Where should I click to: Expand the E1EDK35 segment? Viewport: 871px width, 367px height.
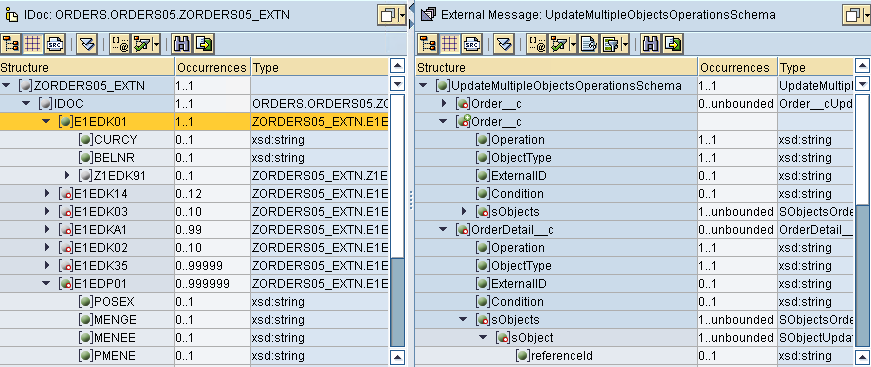(x=47, y=266)
